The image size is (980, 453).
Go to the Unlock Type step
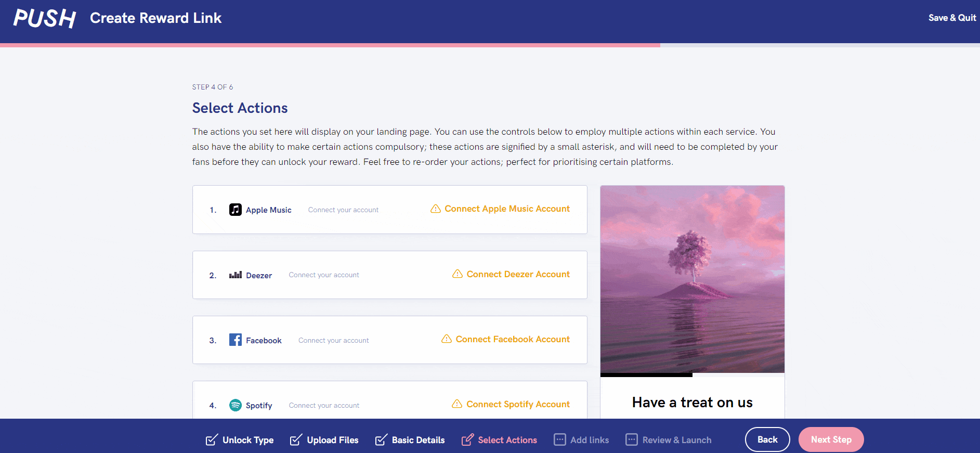pyautogui.click(x=240, y=440)
